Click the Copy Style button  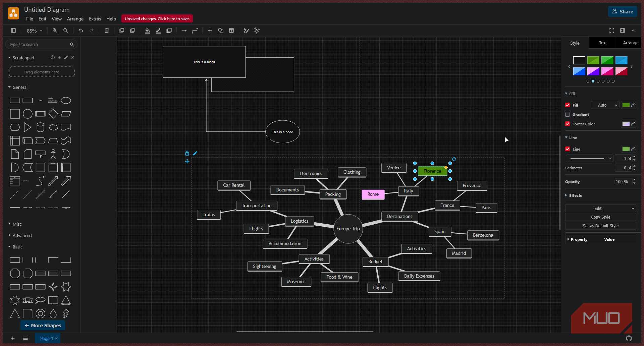click(x=600, y=217)
